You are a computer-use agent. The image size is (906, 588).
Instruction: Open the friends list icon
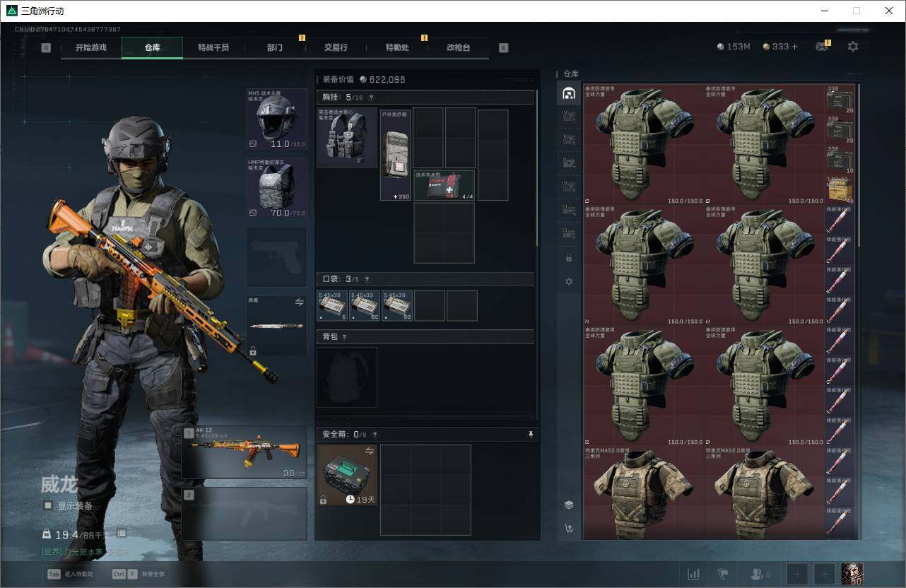click(x=760, y=574)
